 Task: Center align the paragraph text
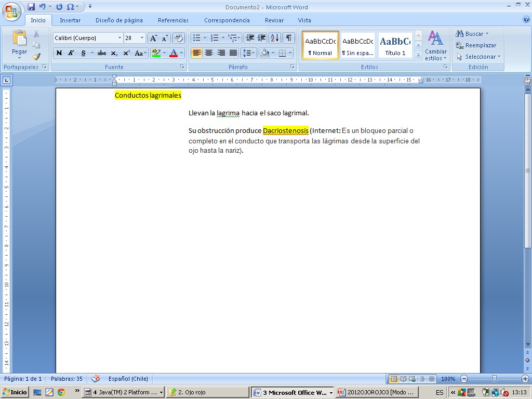209,53
